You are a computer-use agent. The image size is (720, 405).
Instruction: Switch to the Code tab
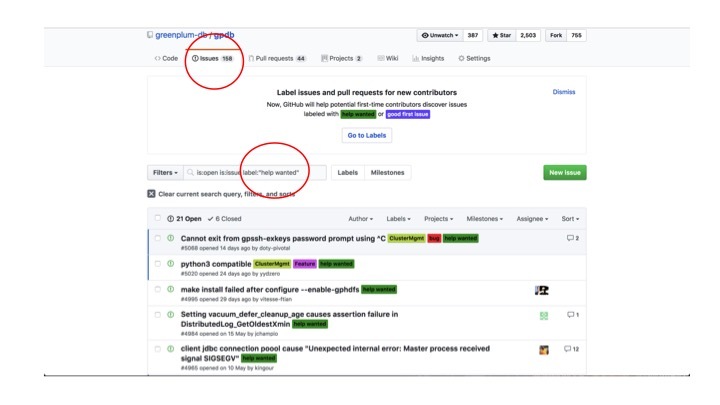[166, 58]
